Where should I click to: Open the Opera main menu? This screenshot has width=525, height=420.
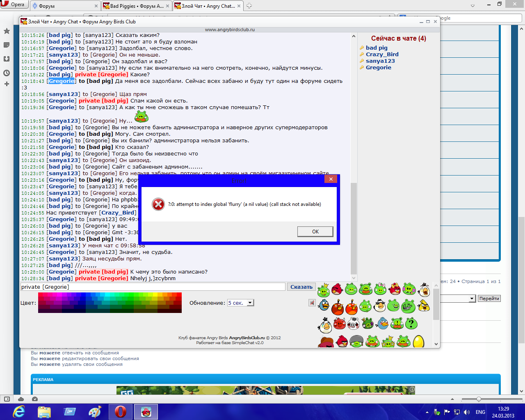[x=14, y=5]
